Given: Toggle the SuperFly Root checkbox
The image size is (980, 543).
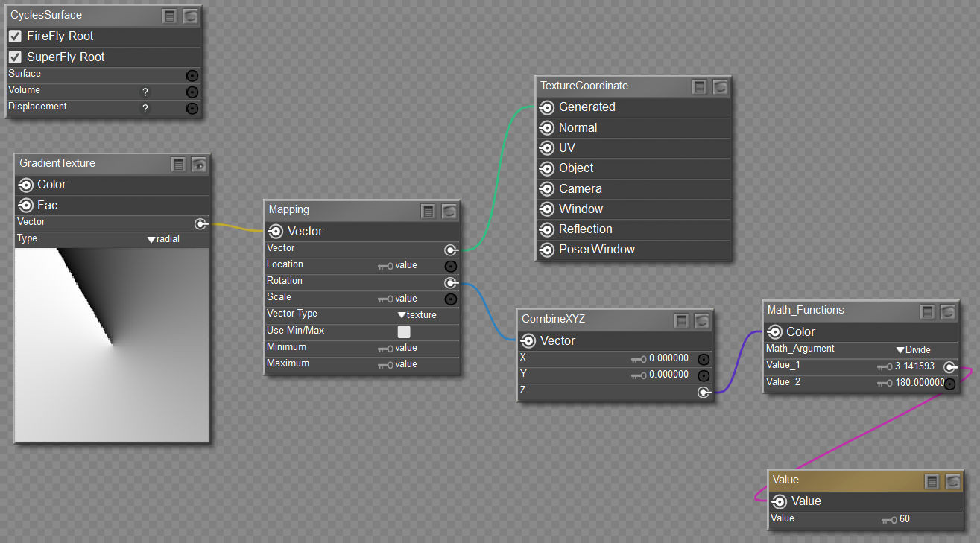Looking at the screenshot, I should point(15,57).
